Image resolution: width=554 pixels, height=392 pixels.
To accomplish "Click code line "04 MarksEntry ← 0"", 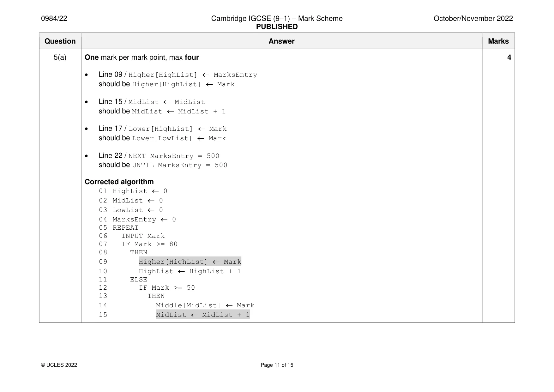I will point(137,220).
